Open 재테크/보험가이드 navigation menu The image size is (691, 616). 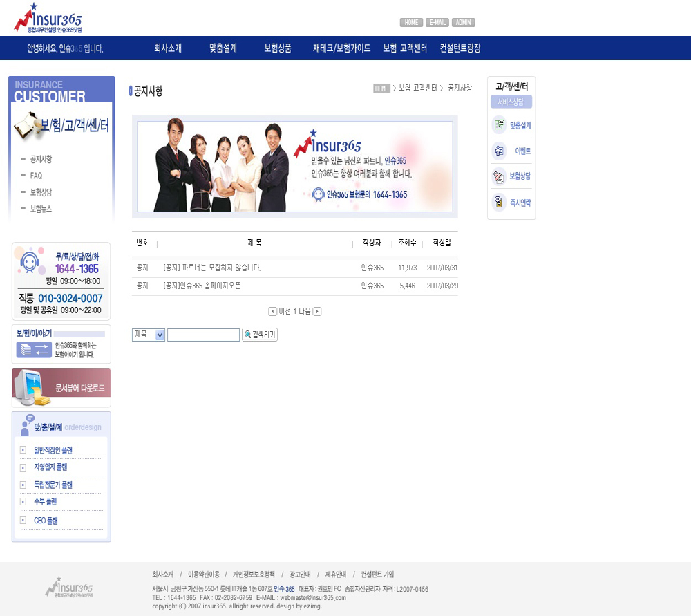point(341,48)
